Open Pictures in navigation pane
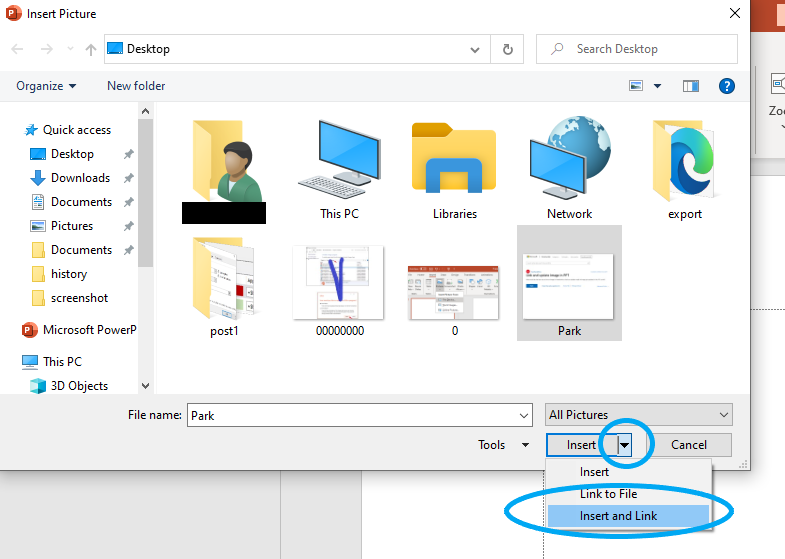Image resolution: width=785 pixels, height=559 pixels. (x=62, y=226)
